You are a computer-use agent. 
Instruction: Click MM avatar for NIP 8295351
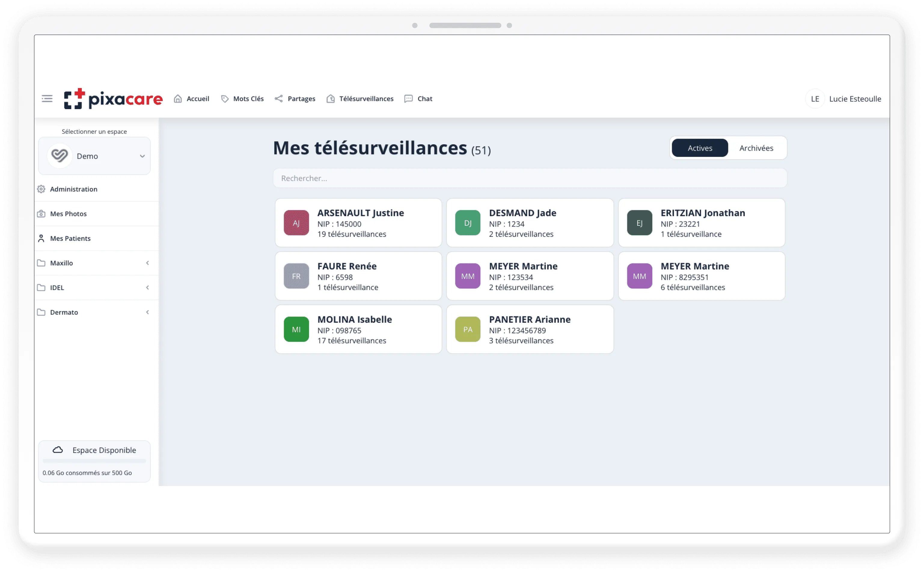pyautogui.click(x=640, y=276)
